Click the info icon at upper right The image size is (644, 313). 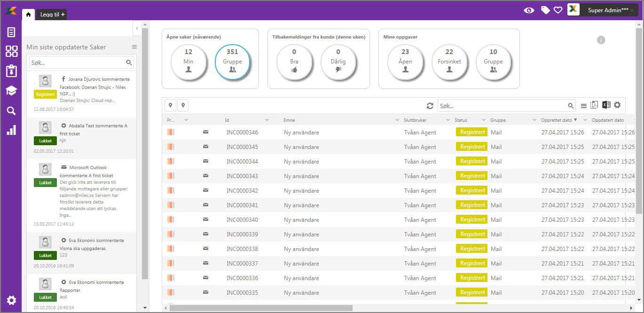(x=601, y=40)
